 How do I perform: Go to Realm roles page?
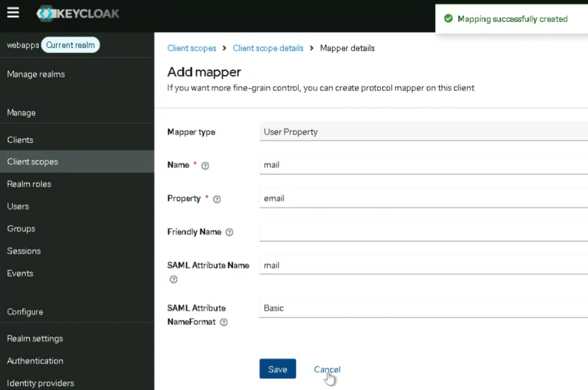pyautogui.click(x=29, y=184)
